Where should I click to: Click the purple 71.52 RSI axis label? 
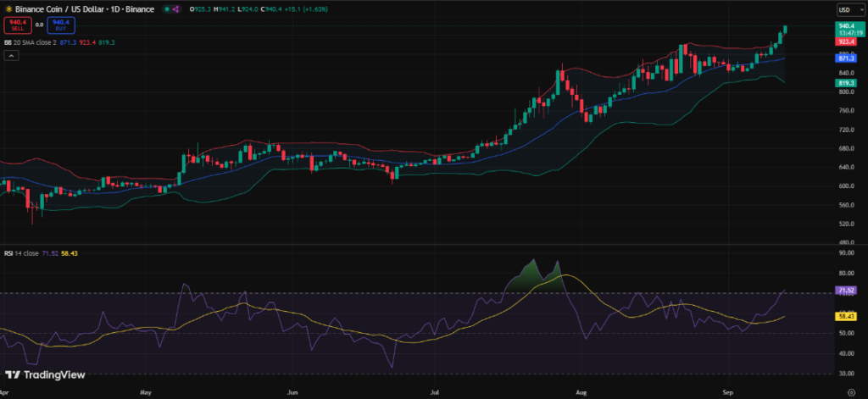(847, 290)
